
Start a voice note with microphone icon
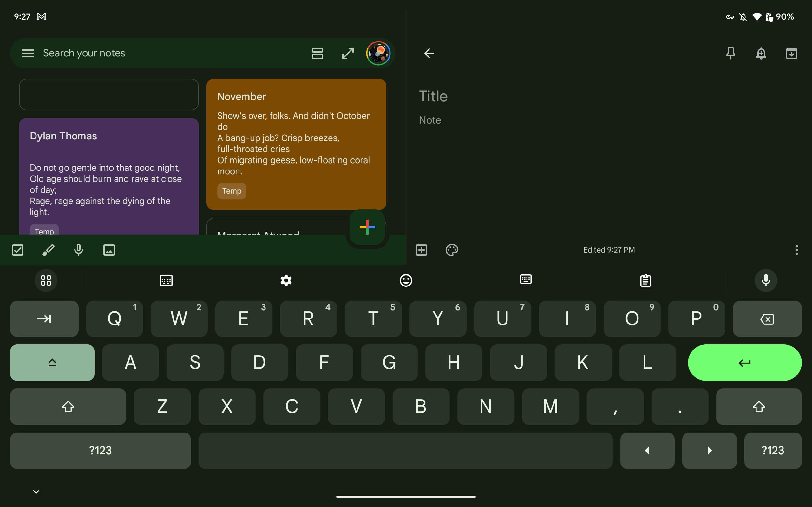(79, 250)
